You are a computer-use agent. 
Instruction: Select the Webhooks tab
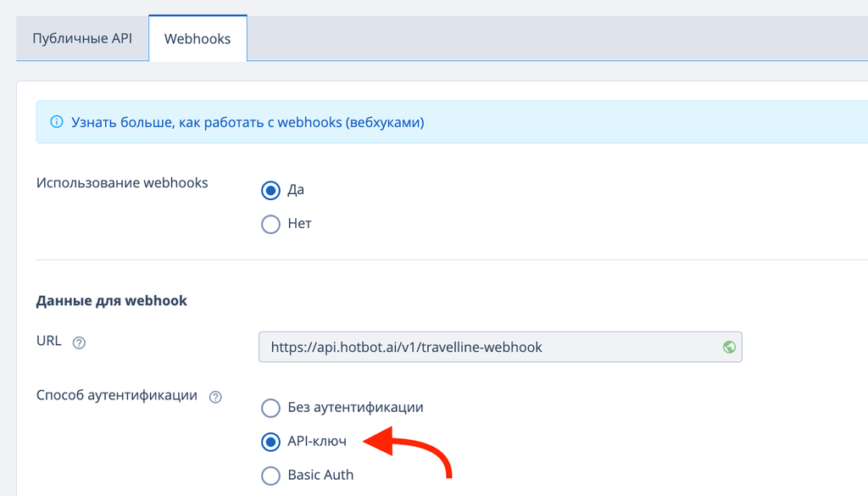coord(198,38)
